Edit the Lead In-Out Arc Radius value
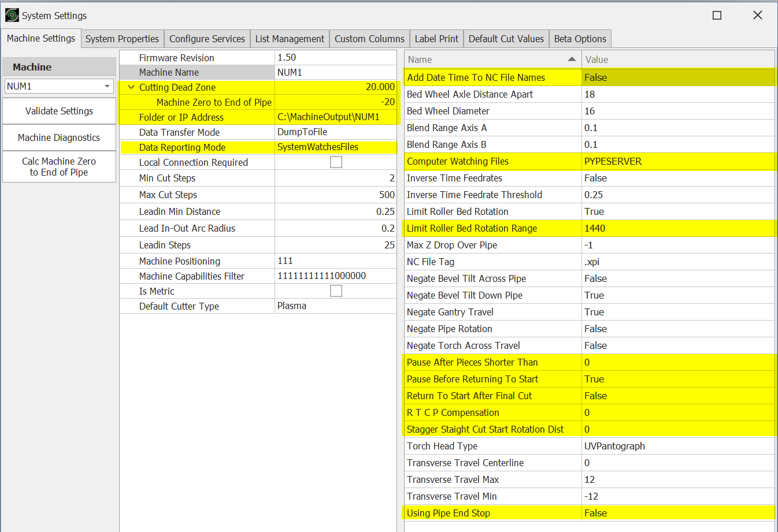This screenshot has width=778, height=532. (335, 229)
